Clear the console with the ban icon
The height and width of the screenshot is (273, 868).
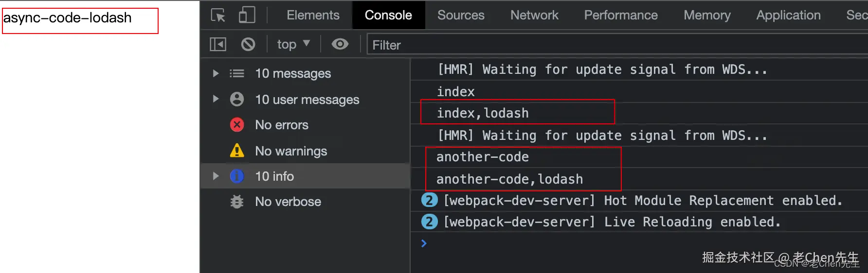248,45
